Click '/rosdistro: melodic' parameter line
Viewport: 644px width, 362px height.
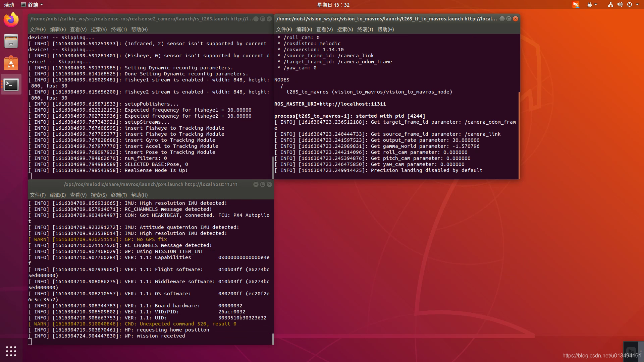coord(309,44)
